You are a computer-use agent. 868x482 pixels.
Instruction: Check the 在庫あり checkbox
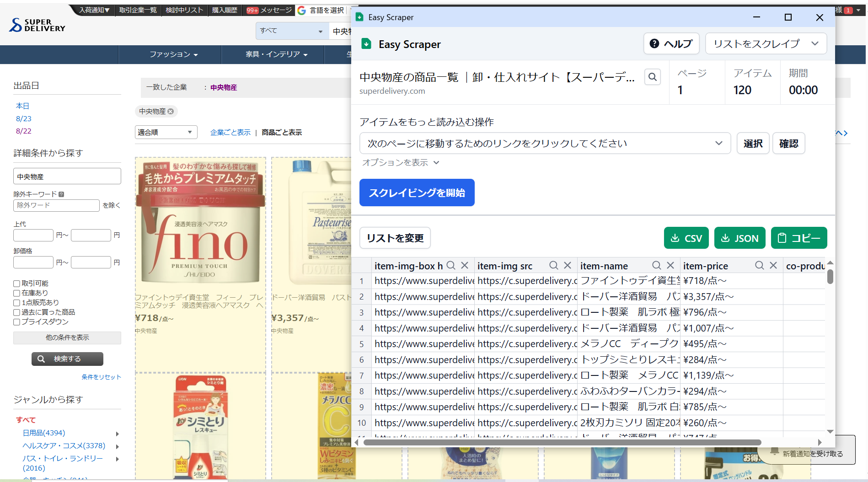point(17,293)
